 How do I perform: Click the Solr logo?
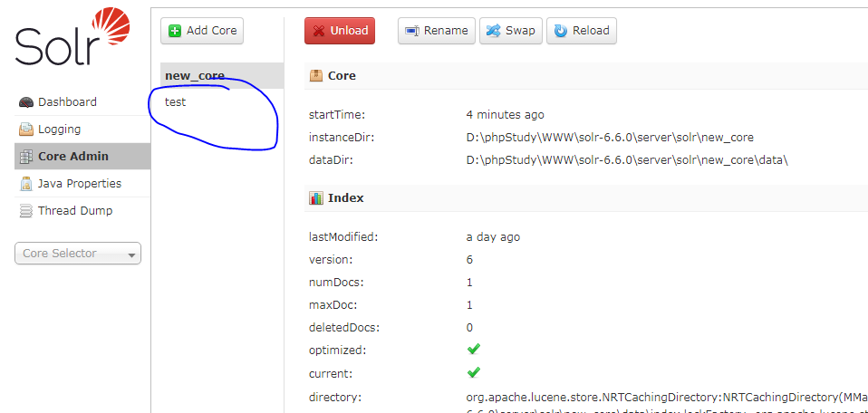pos(73,37)
